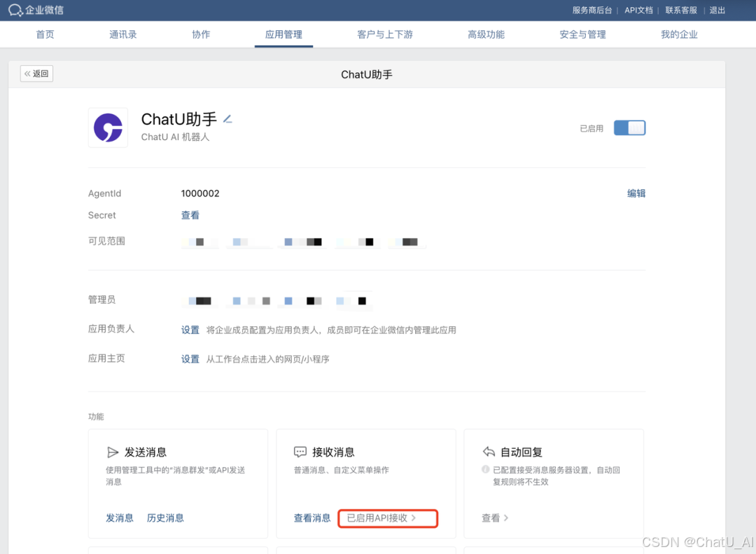The height and width of the screenshot is (554, 756).
Task: Click the ChatU助手 app avatar
Action: tap(108, 127)
